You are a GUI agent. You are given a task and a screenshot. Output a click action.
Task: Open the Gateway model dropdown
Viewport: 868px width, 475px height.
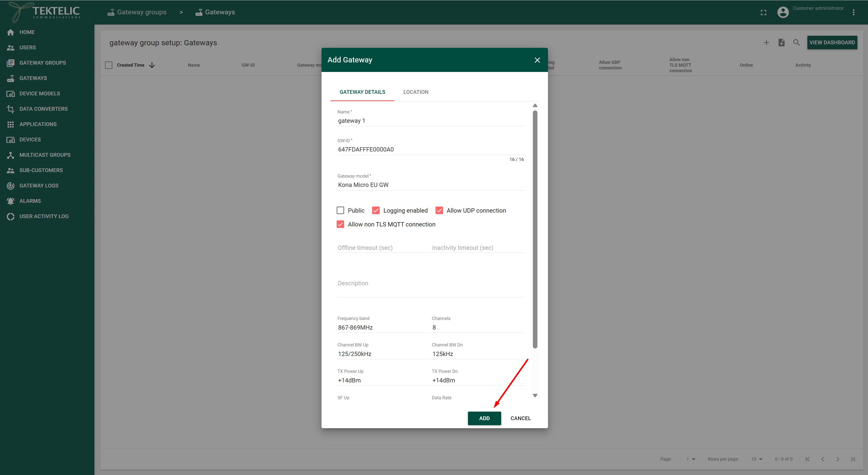coord(430,185)
